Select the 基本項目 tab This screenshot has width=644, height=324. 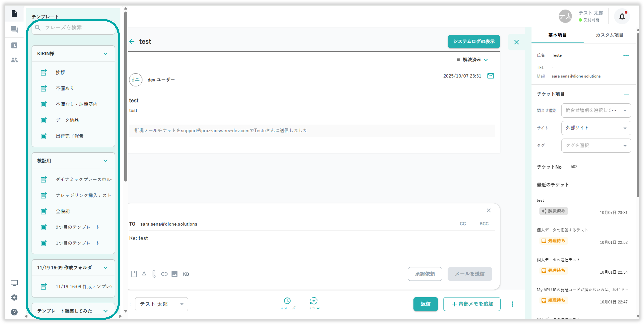(557, 35)
